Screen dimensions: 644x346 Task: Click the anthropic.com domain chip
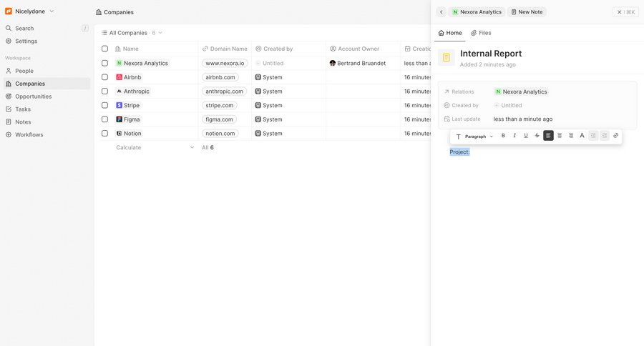pos(225,91)
